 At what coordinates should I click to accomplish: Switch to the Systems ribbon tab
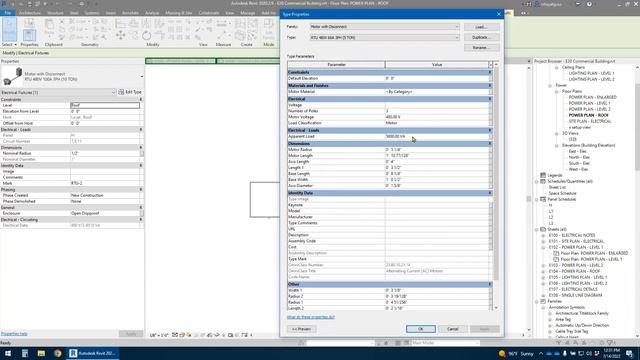point(92,13)
